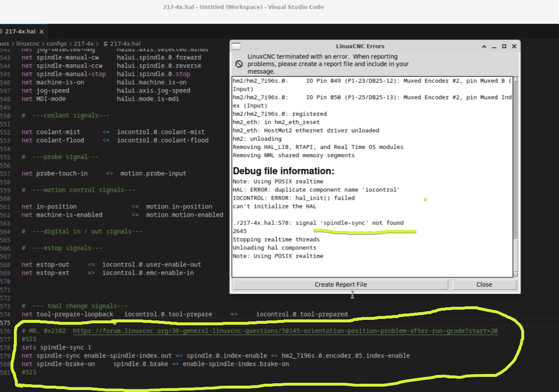The image size is (559, 392).
Task: Click the "signal 'spindle-sync' not found" line
Action: pos(318,223)
